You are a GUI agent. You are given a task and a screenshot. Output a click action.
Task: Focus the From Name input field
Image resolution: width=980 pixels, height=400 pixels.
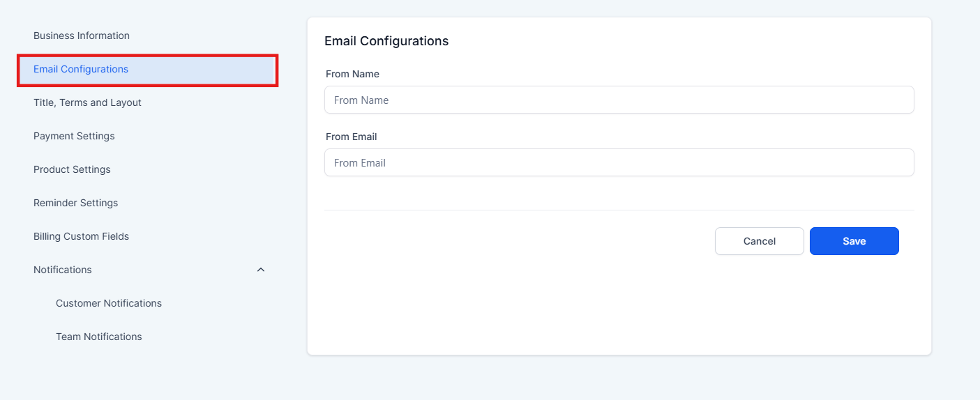click(x=619, y=100)
